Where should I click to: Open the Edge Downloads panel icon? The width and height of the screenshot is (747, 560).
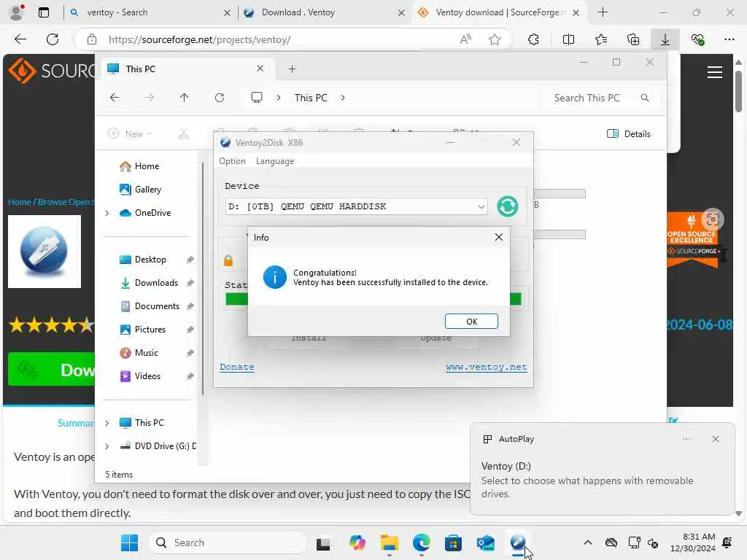tap(665, 39)
